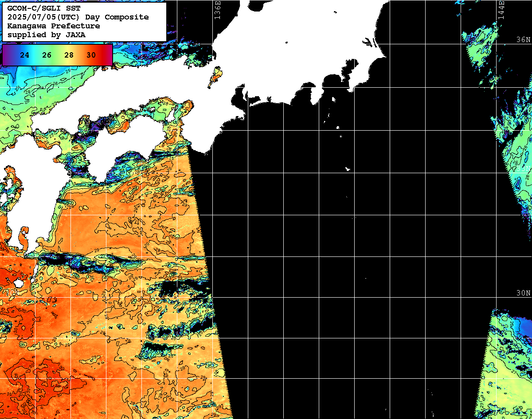Click the '144E' longitude label
Image resolution: width=532 pixels, height=419 pixels.
pyautogui.click(x=501, y=10)
